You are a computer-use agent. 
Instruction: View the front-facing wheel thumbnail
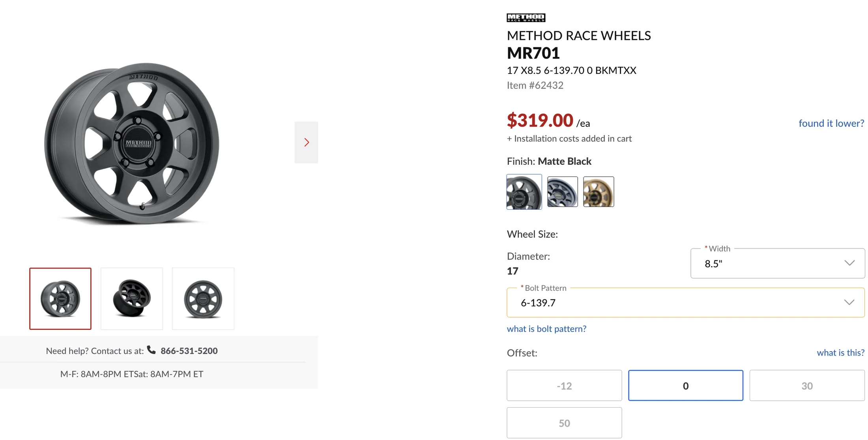pos(203,299)
